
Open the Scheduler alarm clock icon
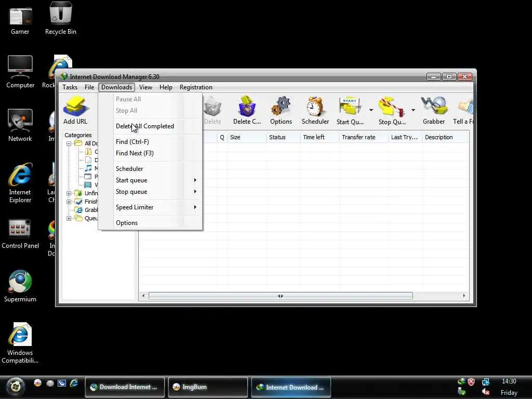point(315,110)
